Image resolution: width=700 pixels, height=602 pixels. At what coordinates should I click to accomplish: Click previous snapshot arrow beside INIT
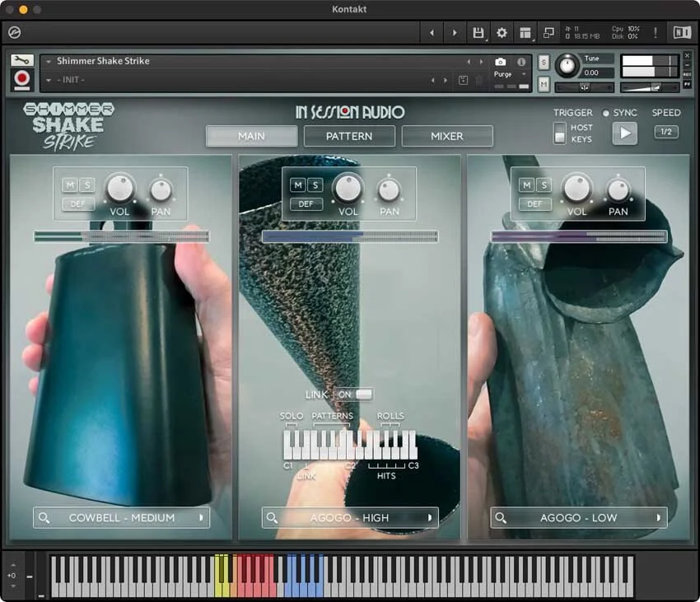tap(432, 80)
